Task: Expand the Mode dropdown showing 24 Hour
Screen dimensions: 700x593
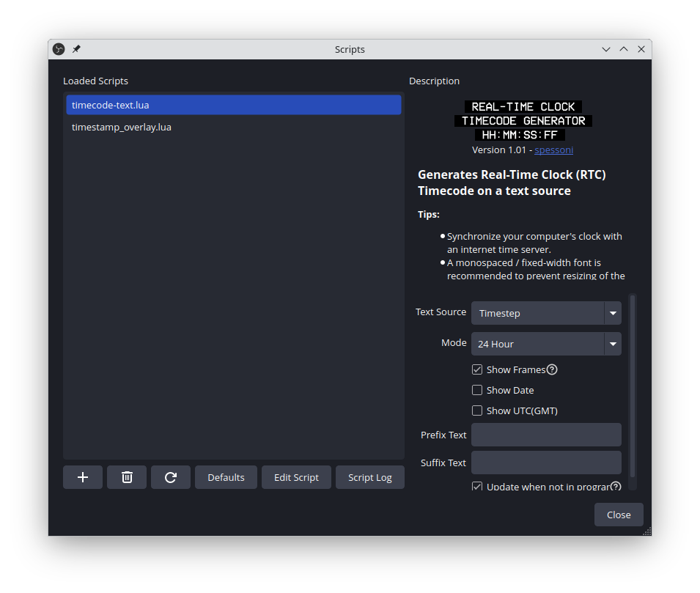Action: coord(546,344)
